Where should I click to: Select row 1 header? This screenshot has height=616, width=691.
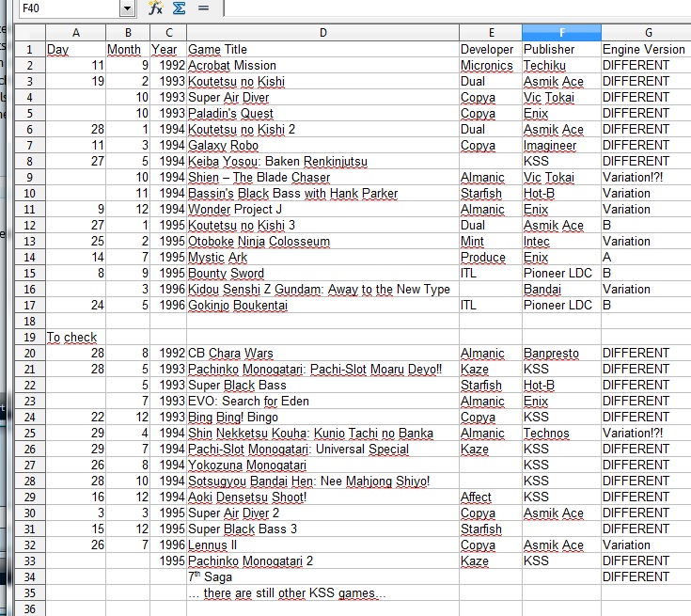tap(29, 50)
